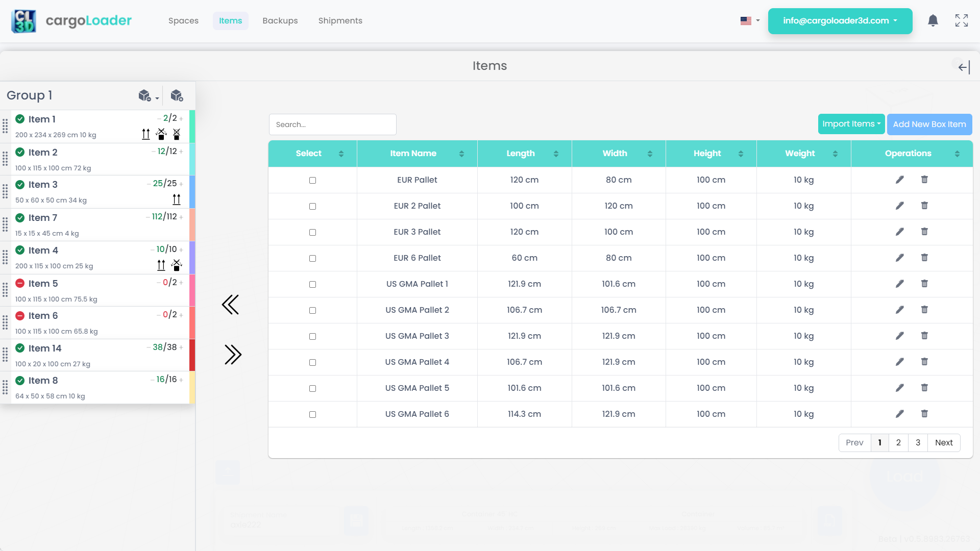
Task: Enable checkbox for US GMA Pallet 1
Action: pyautogui.click(x=312, y=284)
